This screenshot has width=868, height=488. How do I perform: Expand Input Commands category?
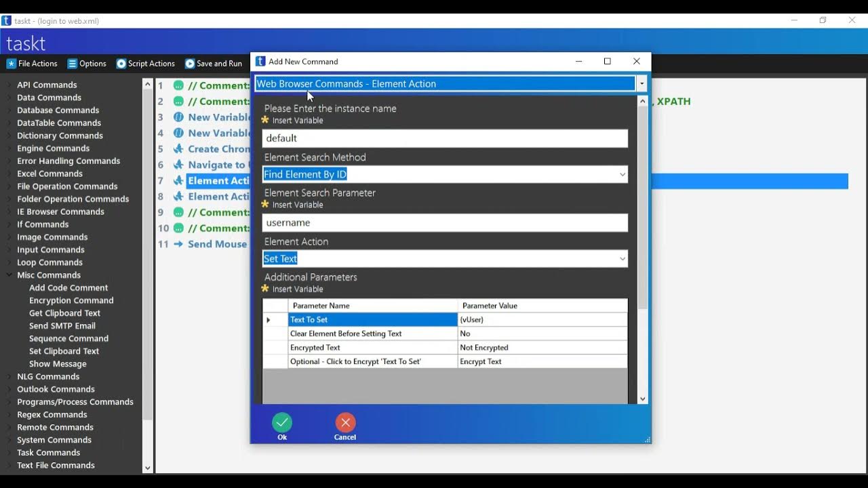tap(9, 249)
